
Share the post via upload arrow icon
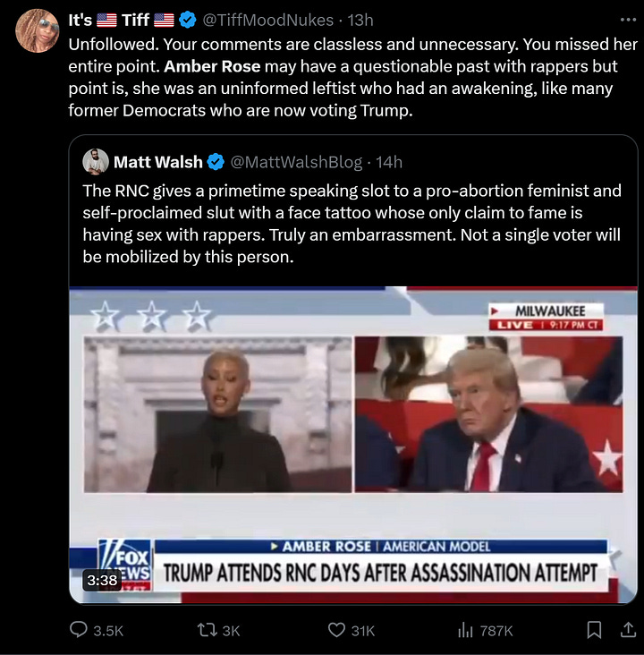628,630
